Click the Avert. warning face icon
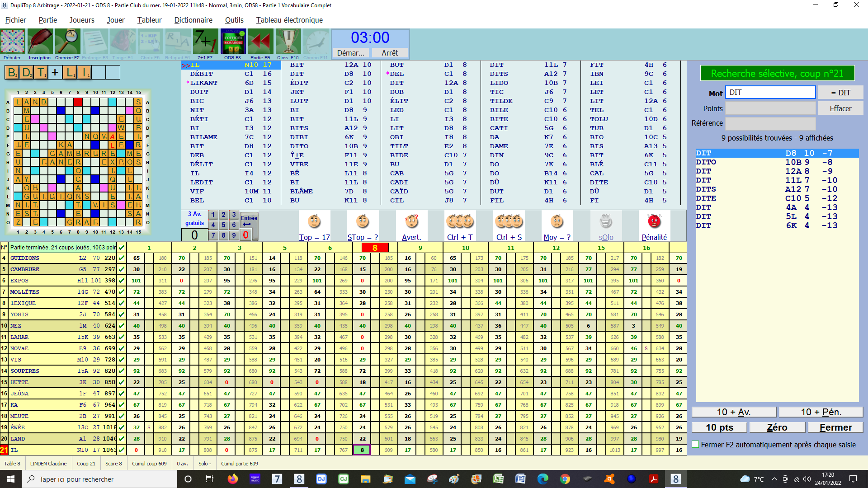This screenshot has height=488, width=868. click(x=411, y=222)
